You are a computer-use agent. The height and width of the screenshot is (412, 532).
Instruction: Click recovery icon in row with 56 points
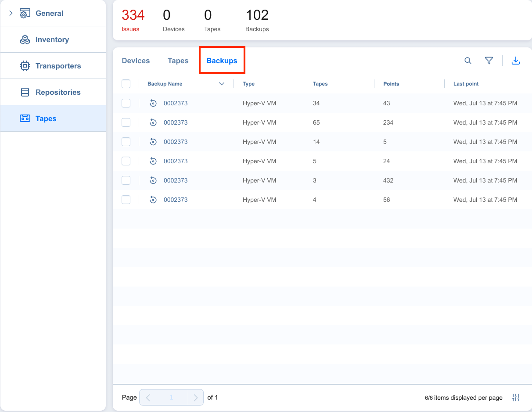(153, 200)
